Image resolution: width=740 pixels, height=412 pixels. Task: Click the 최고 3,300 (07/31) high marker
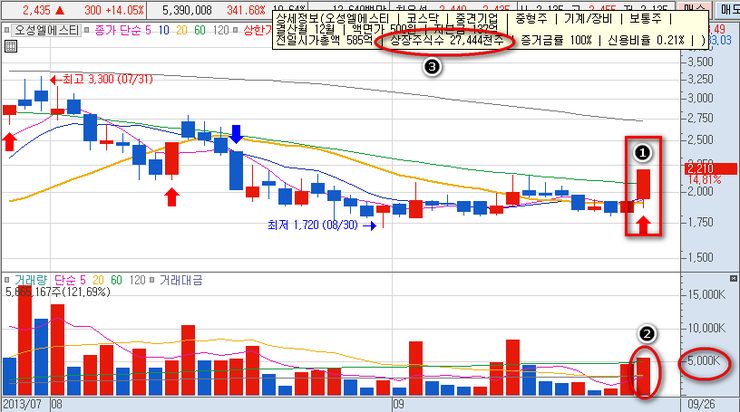pyautogui.click(x=101, y=79)
